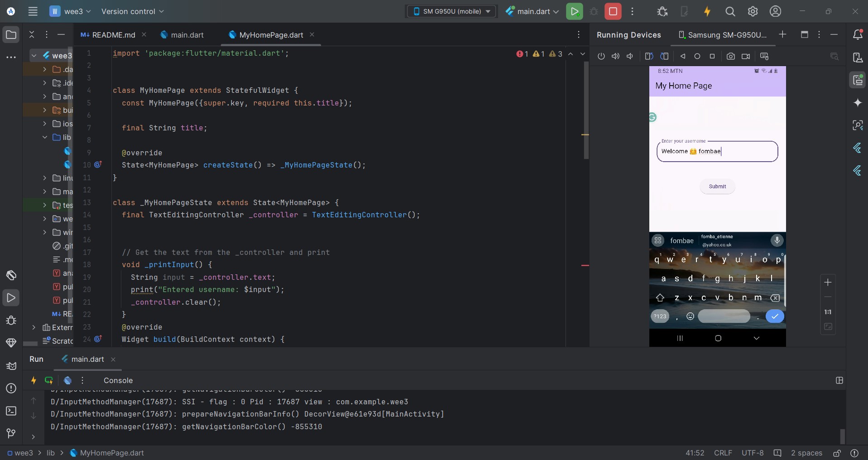Image resolution: width=868 pixels, height=460 pixels.
Task: Select line separator CRLF in status bar
Action: (723, 453)
